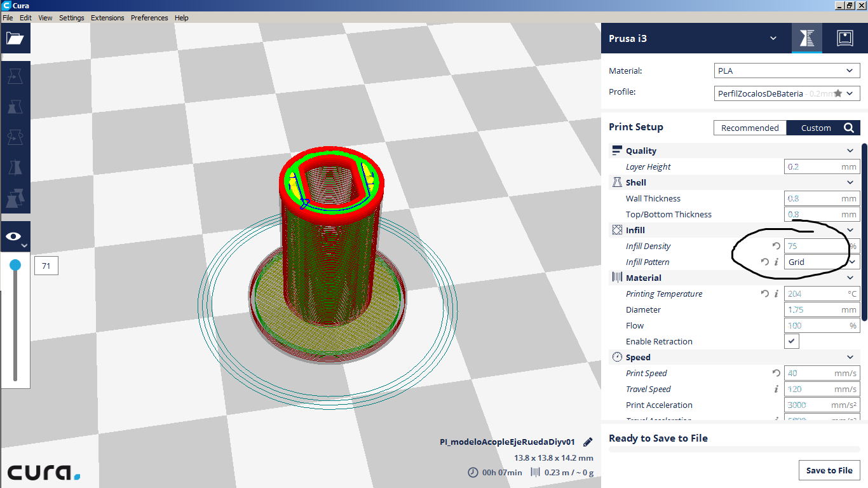
Task: Click the Material category icon
Action: coord(616,278)
